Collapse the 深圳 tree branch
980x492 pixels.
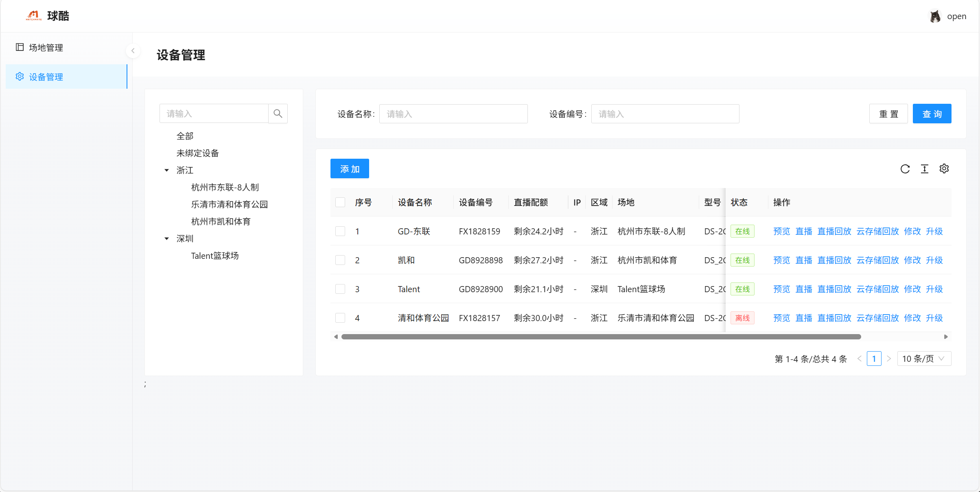point(166,238)
